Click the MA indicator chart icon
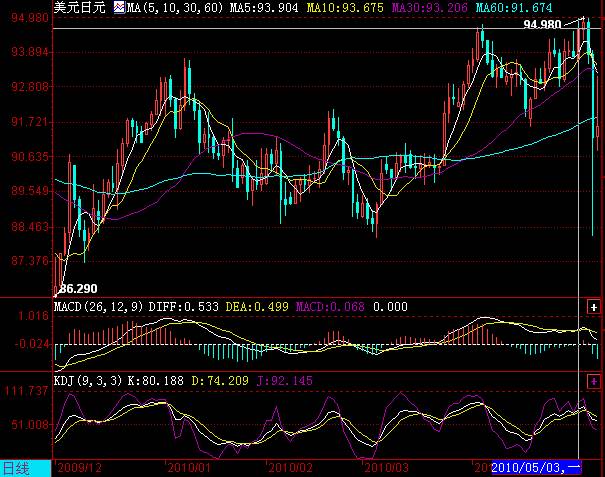The width and height of the screenshot is (605, 477). pos(119,7)
